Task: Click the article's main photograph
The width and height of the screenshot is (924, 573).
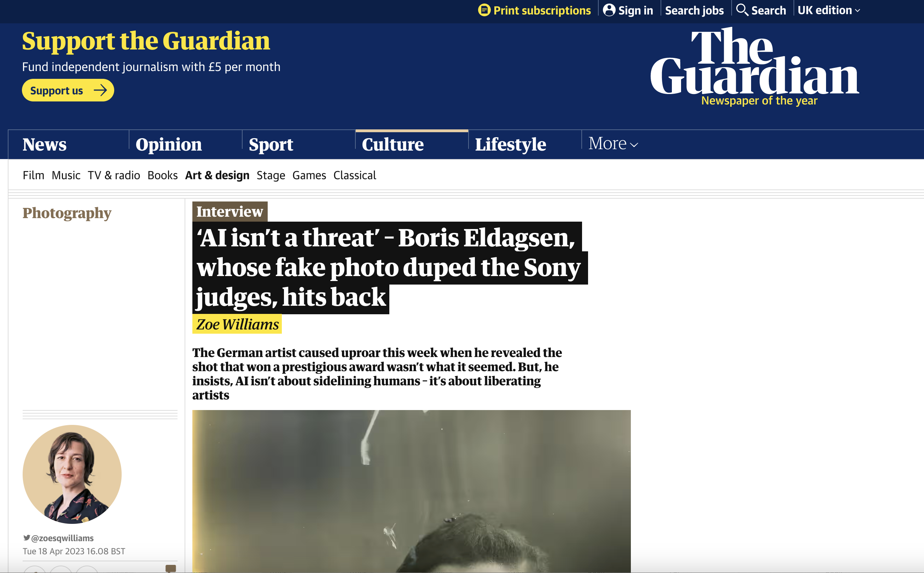Action: [411, 491]
